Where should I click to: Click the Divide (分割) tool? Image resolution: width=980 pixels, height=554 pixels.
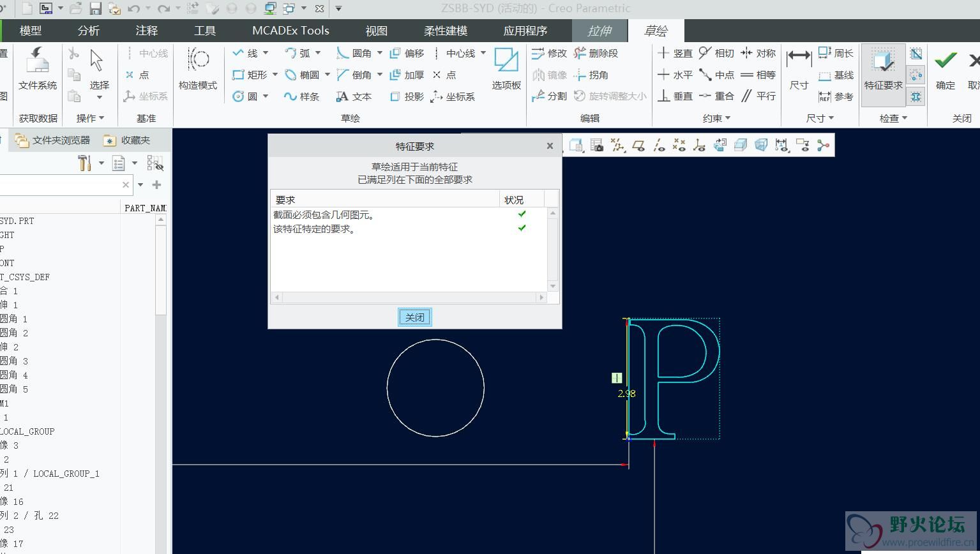point(549,96)
